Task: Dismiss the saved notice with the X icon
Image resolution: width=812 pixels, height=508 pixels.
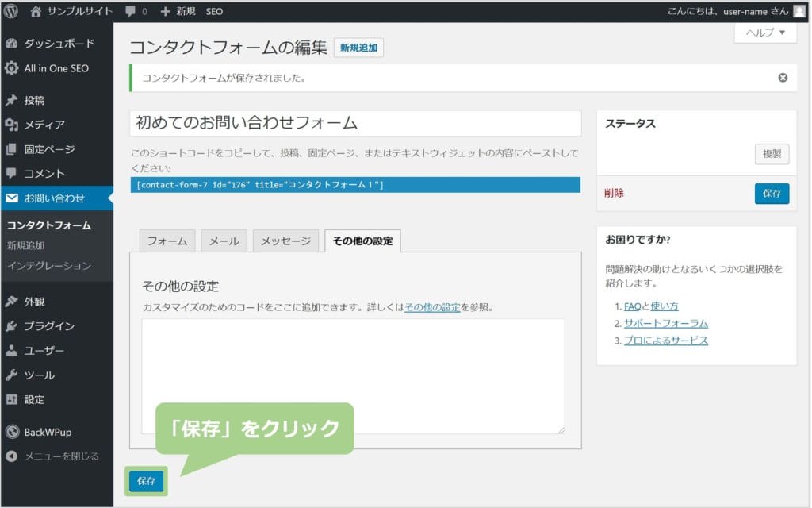Action: point(783,78)
